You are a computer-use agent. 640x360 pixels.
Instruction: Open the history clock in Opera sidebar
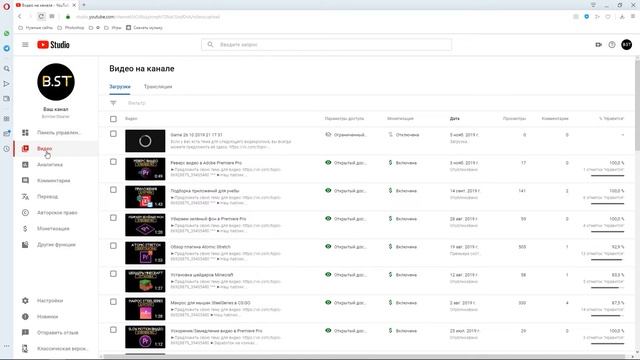pyautogui.click(x=7, y=149)
